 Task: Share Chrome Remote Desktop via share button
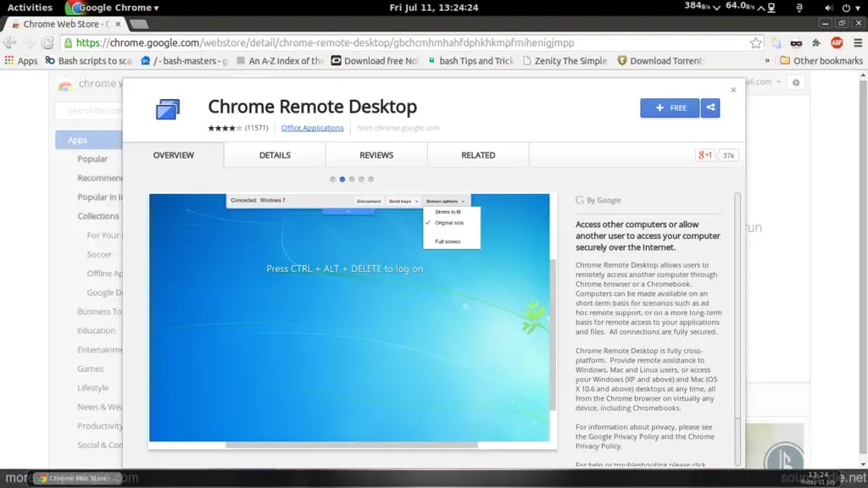(x=710, y=108)
